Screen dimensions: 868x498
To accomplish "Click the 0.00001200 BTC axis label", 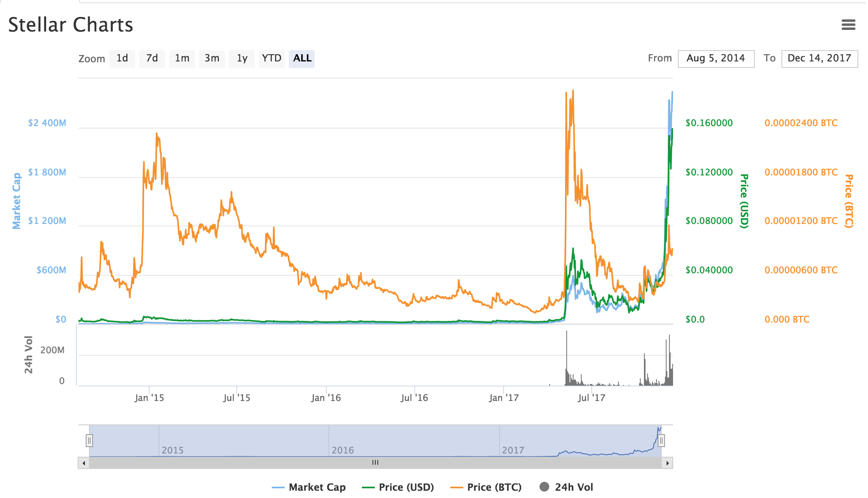I will (x=801, y=221).
